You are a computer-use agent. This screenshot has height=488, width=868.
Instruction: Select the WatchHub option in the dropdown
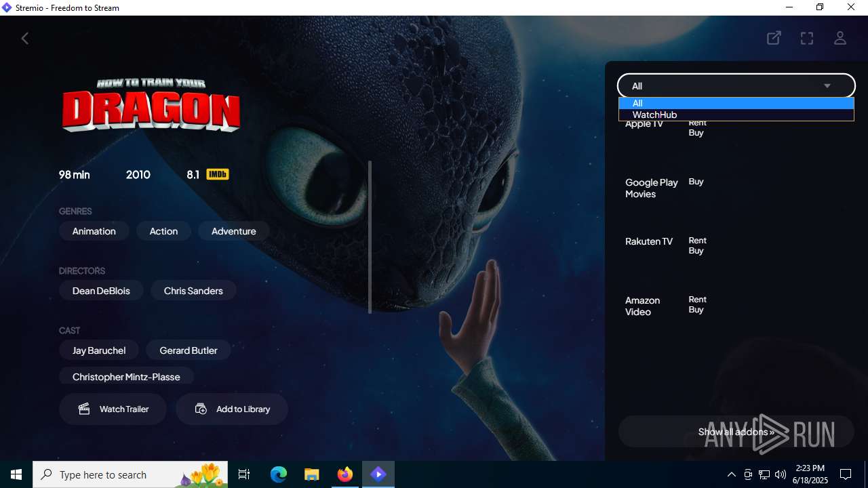736,115
